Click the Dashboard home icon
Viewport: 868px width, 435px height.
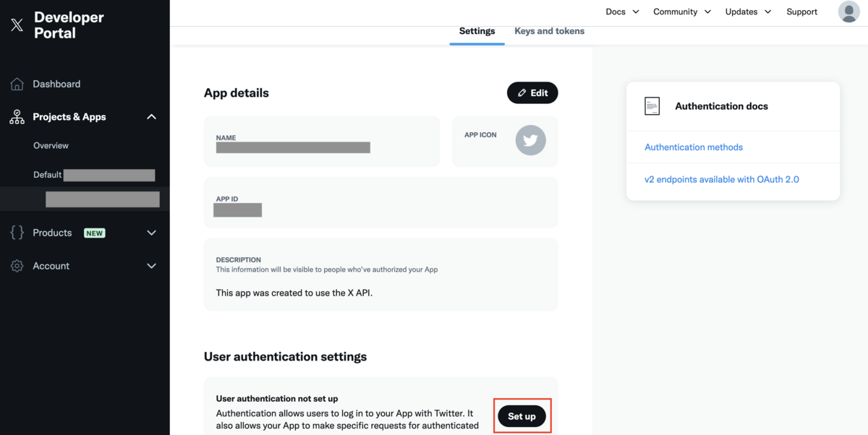[x=17, y=84]
